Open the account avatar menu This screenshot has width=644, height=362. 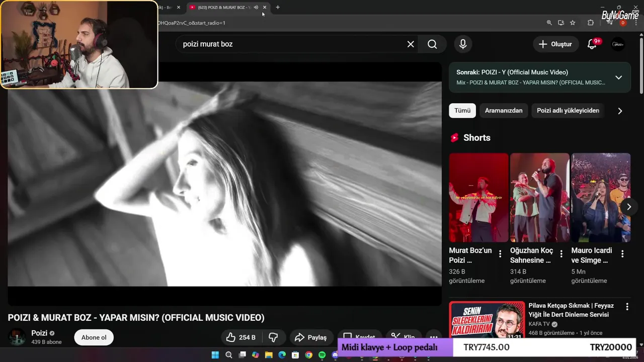tap(618, 44)
